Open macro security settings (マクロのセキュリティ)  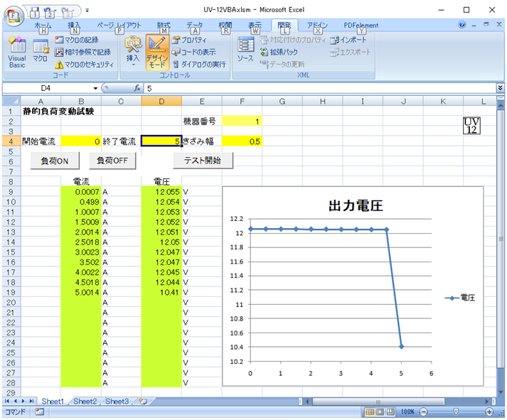(84, 64)
